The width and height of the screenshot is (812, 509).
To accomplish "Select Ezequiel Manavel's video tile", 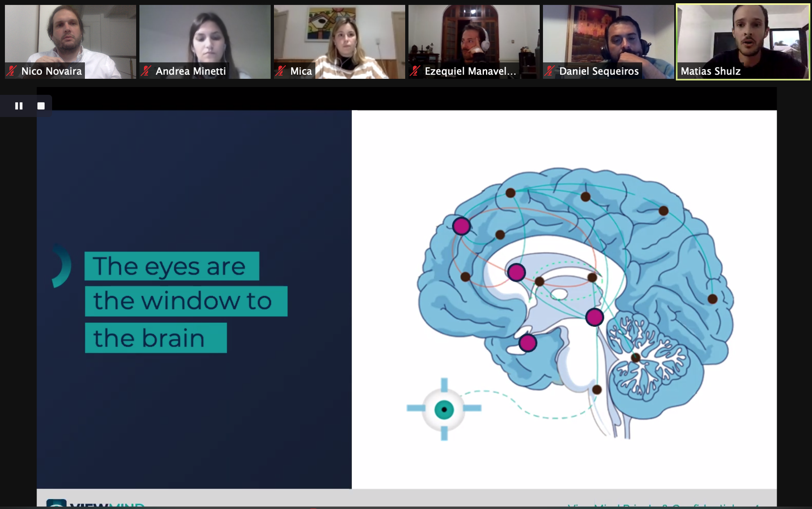I will click(x=474, y=37).
